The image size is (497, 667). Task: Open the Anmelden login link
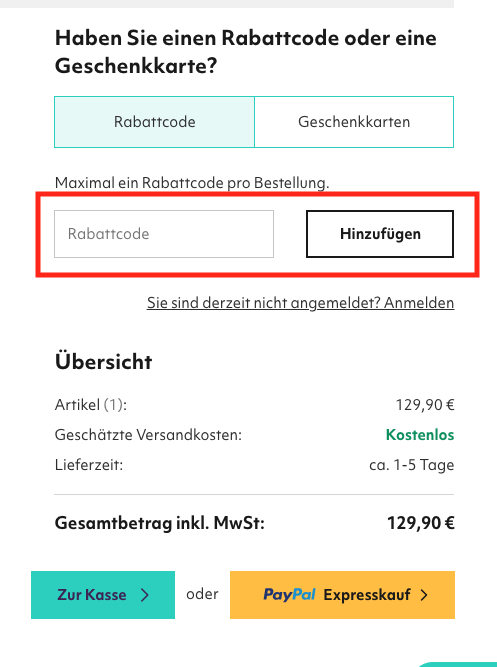click(419, 303)
